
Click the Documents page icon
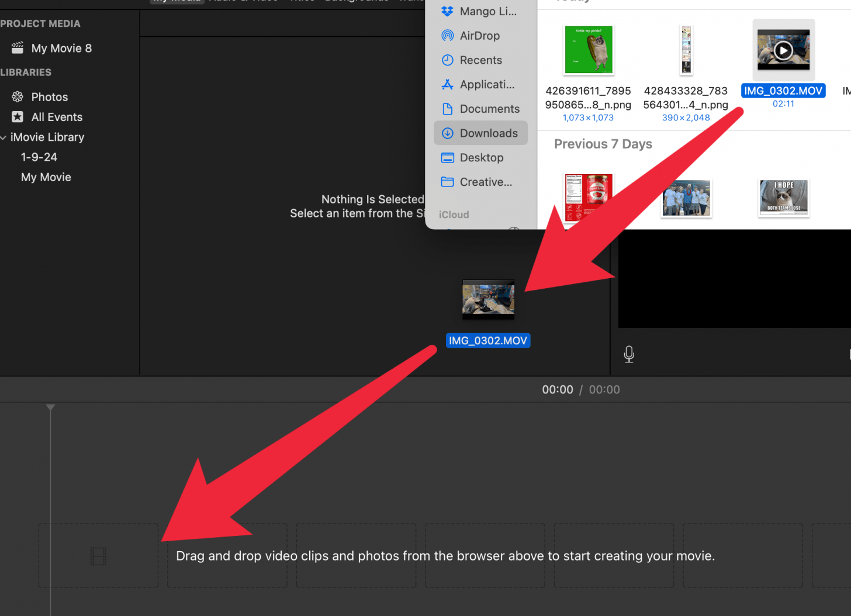click(x=448, y=109)
